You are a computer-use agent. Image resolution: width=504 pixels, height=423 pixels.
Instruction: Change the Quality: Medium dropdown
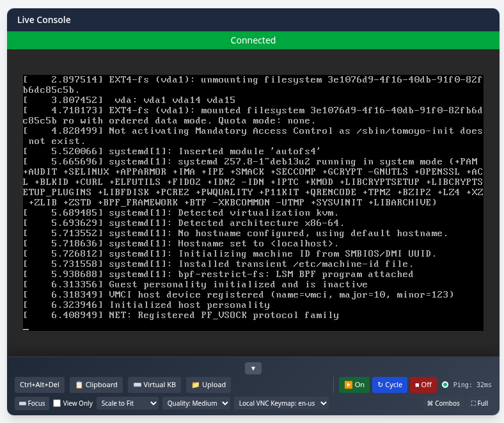click(196, 403)
